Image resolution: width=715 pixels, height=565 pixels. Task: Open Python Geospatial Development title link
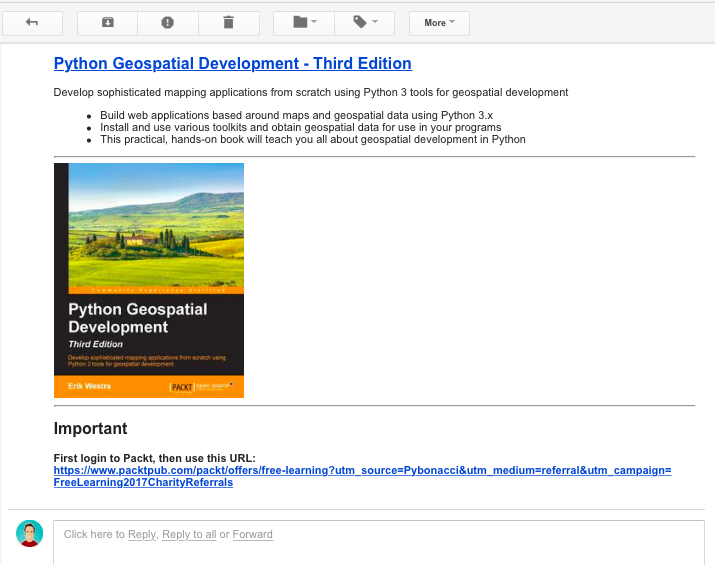click(x=233, y=63)
